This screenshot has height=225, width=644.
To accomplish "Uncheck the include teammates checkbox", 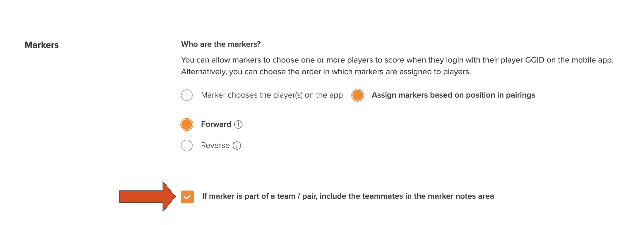I will [x=187, y=197].
